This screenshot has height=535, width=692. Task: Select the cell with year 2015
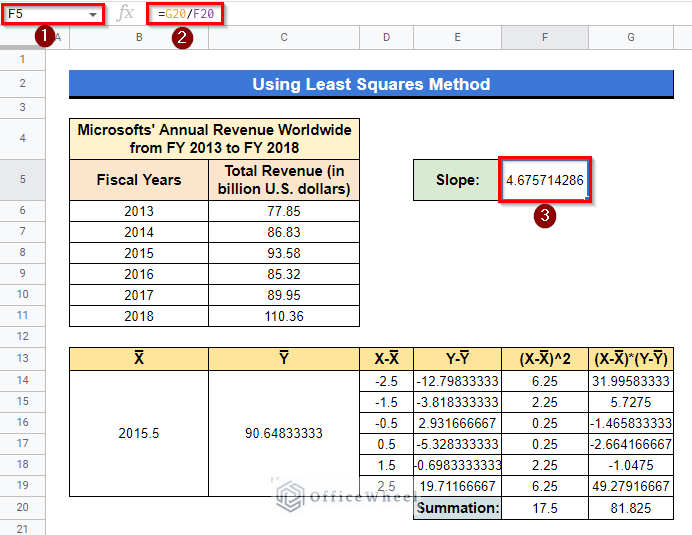139,253
